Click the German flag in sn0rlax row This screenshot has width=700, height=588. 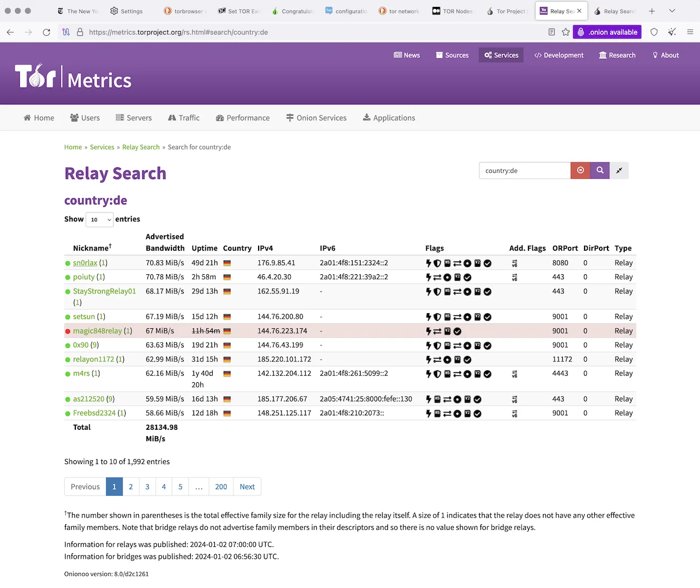pyautogui.click(x=227, y=263)
